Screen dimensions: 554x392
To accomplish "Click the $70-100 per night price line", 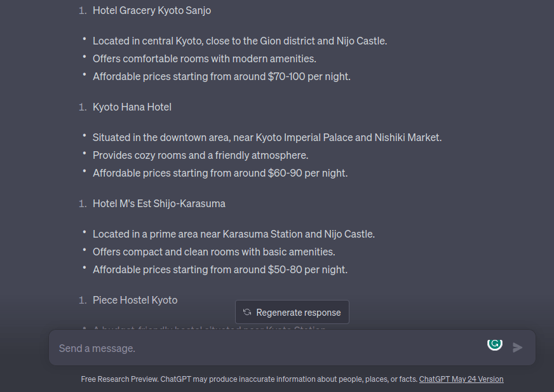I will click(x=222, y=76).
